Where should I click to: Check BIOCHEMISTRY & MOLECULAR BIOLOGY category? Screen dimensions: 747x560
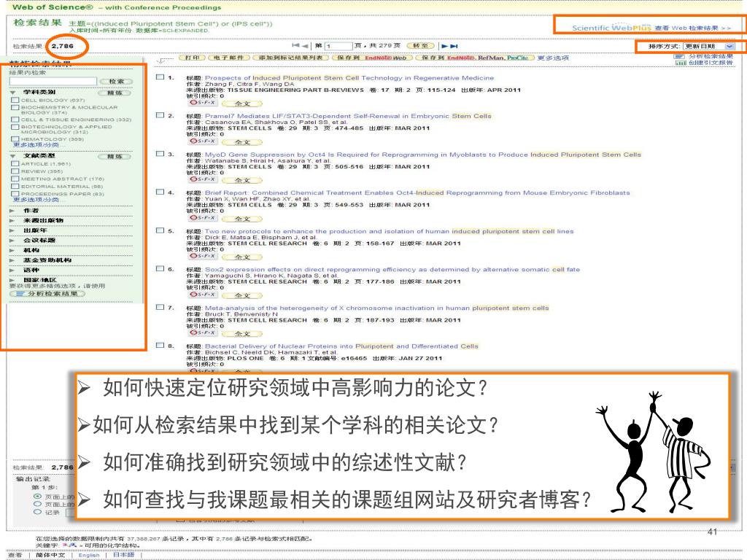pyautogui.click(x=15, y=108)
